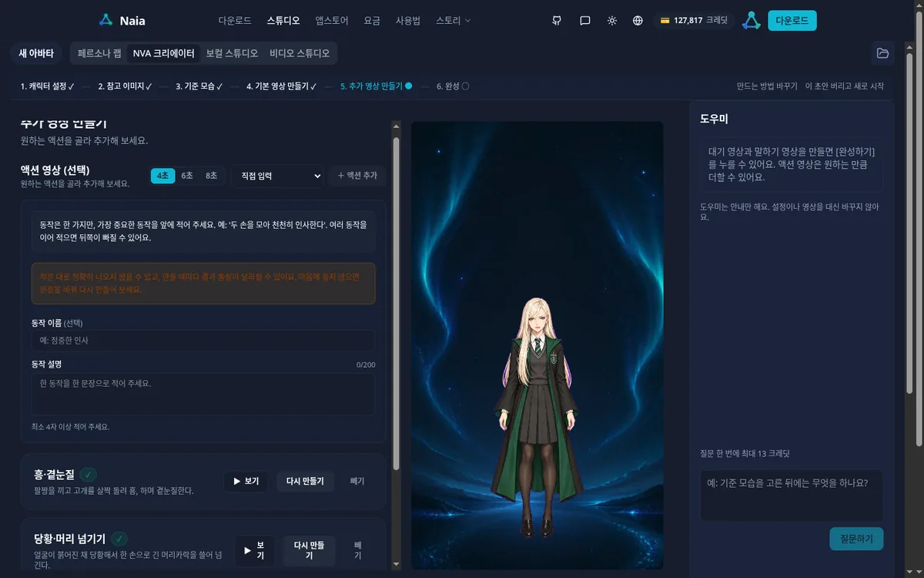Go to the 스튜디오 menu item

click(283, 21)
